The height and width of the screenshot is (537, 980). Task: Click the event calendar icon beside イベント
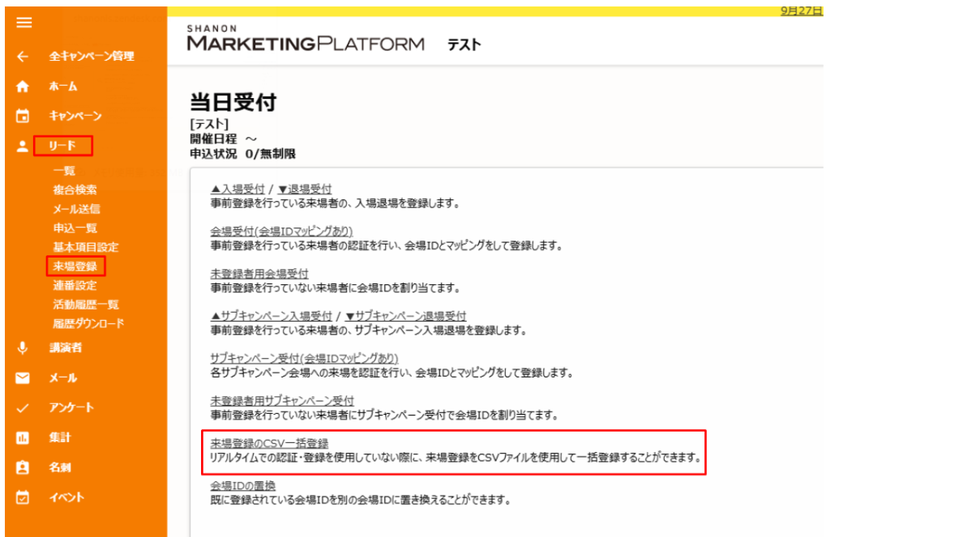point(23,498)
